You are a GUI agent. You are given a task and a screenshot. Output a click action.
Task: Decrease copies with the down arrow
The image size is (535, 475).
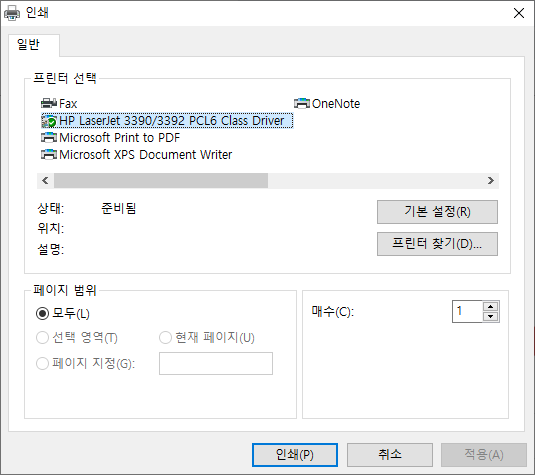click(x=491, y=317)
